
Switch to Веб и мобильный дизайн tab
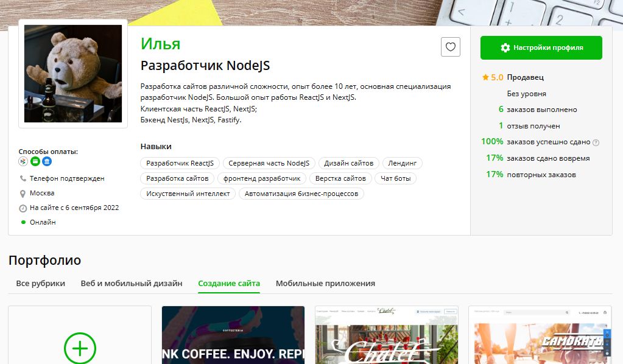132,284
